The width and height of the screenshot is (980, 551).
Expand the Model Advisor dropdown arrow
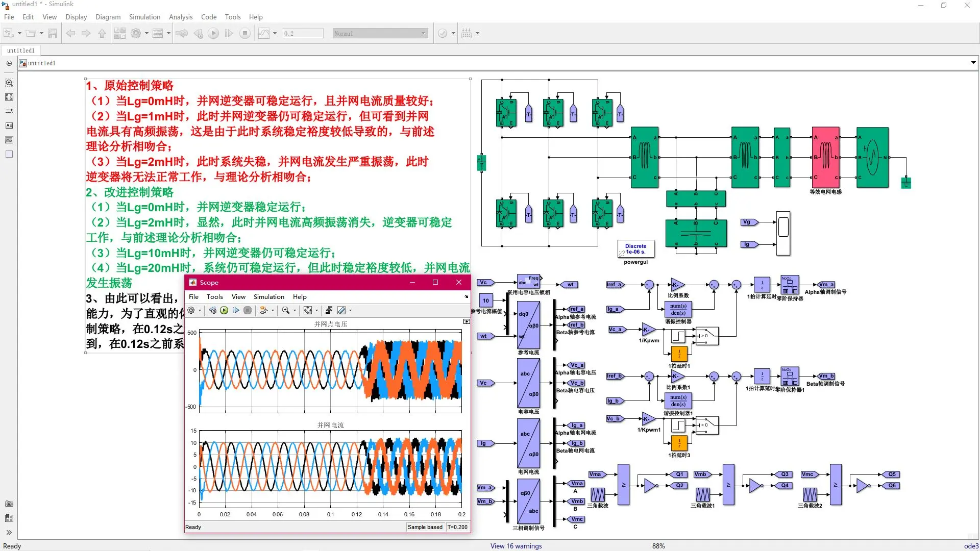click(x=453, y=34)
